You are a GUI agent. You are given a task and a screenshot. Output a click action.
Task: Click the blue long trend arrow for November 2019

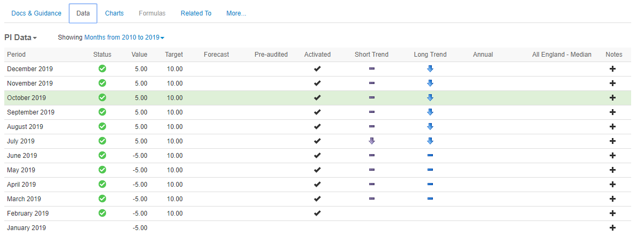(430, 83)
